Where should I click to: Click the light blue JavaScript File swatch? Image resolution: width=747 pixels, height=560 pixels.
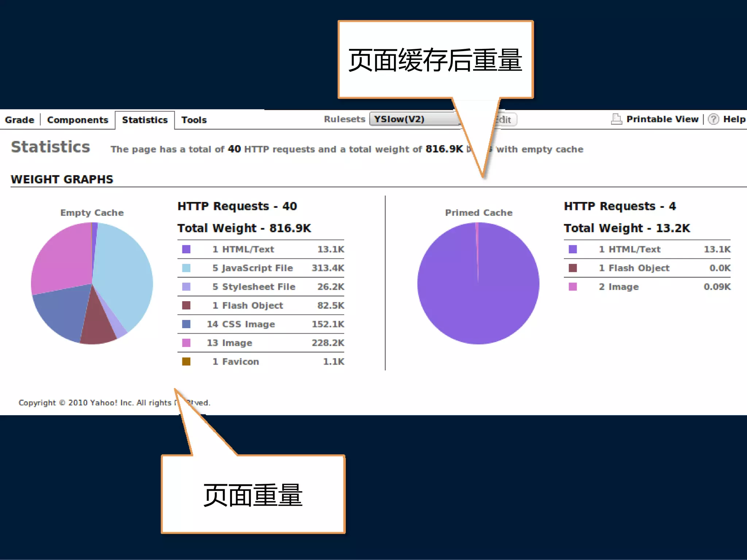point(186,268)
